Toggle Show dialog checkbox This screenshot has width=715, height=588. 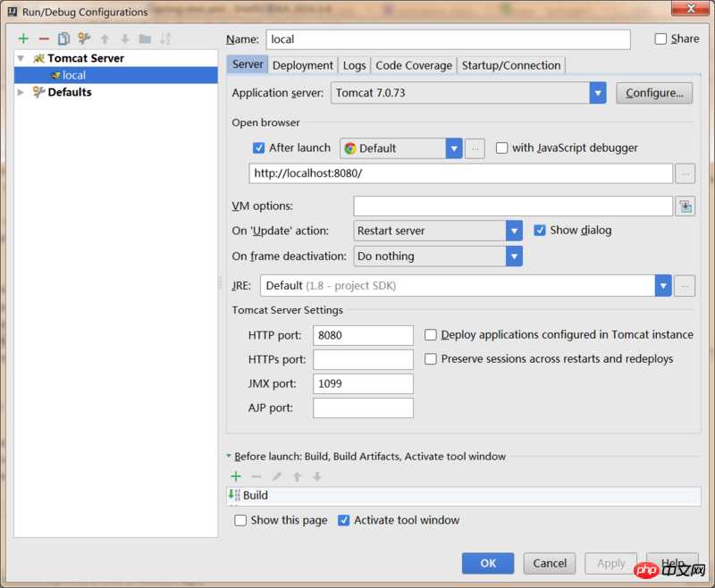coord(540,231)
